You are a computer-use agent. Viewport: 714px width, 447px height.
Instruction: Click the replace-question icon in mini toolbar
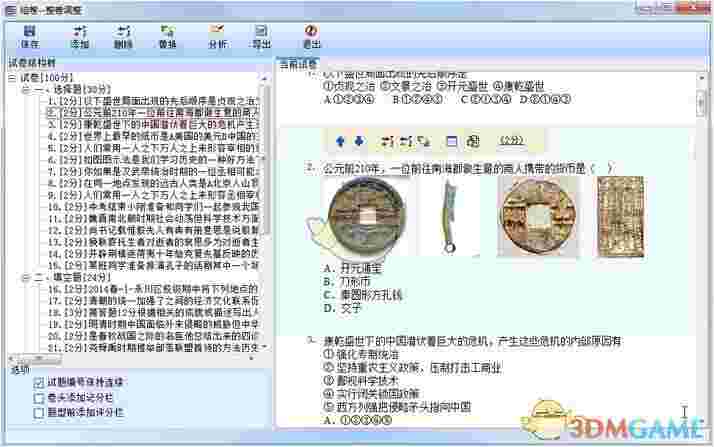[423, 142]
